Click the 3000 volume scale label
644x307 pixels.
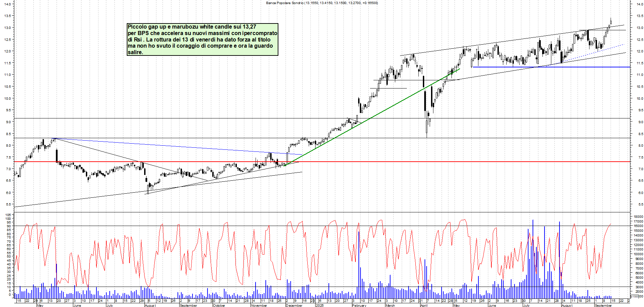(639, 287)
